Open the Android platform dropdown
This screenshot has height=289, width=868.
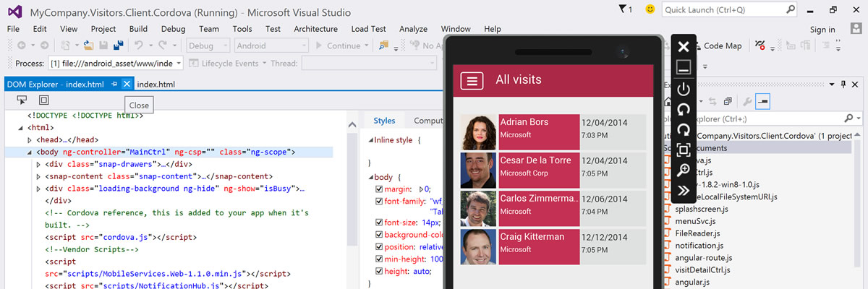(x=270, y=46)
